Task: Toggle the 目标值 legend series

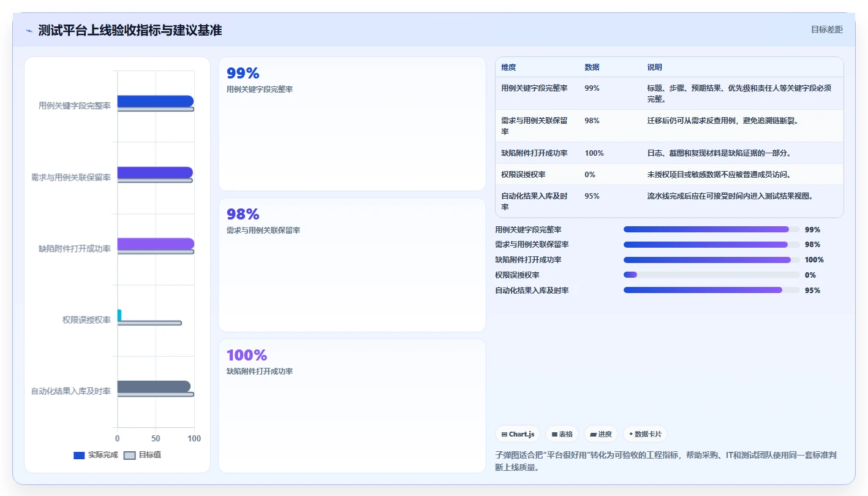Action: (142, 455)
